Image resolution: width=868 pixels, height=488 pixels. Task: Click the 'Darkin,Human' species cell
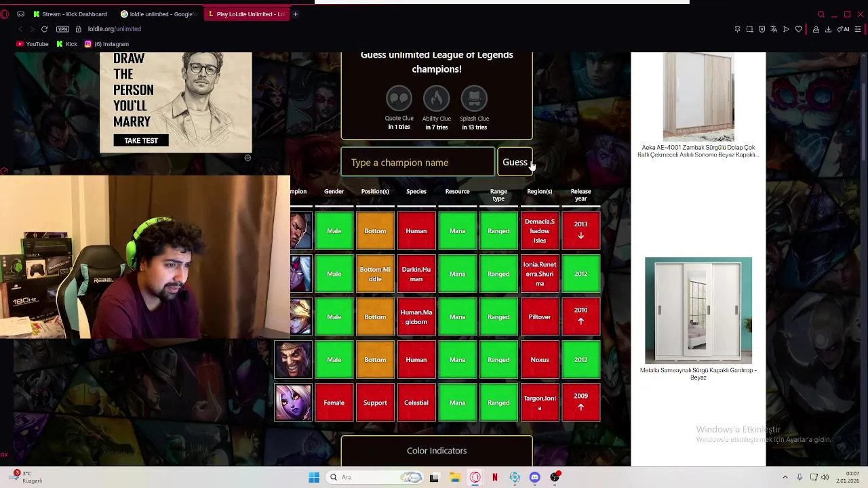(416, 274)
